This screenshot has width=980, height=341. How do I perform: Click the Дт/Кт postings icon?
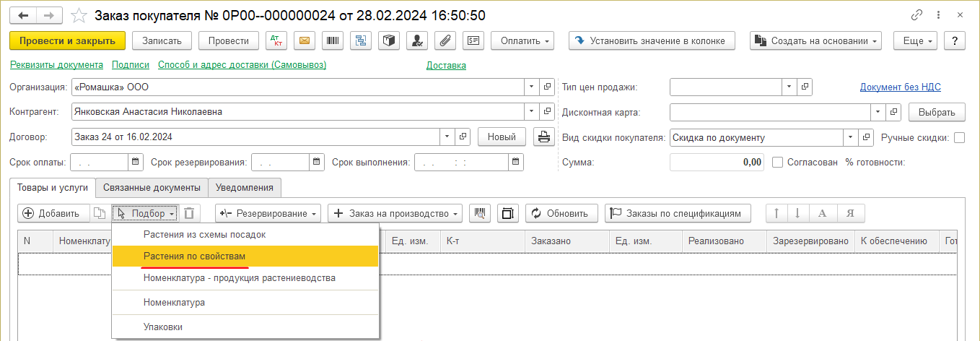tap(274, 41)
